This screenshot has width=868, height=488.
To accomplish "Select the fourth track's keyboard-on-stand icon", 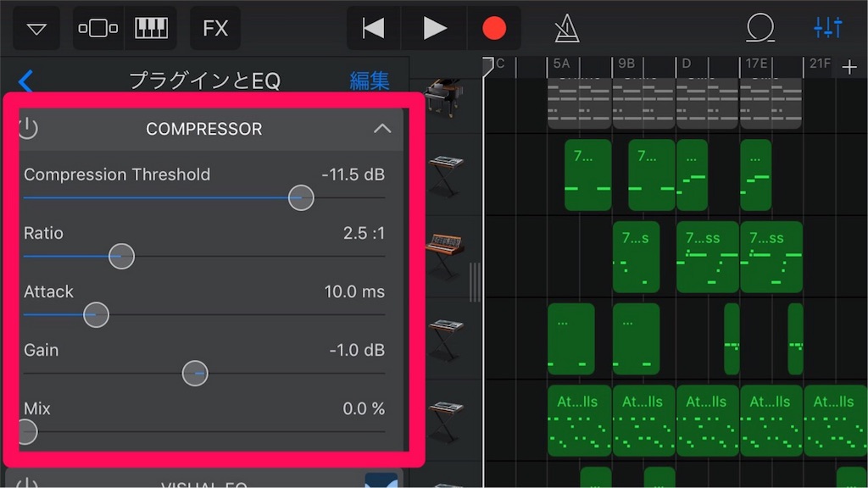I will coord(446,340).
